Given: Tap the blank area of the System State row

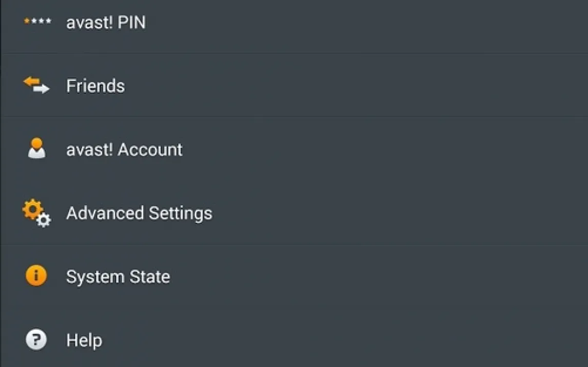Looking at the screenshot, I should (x=359, y=277).
